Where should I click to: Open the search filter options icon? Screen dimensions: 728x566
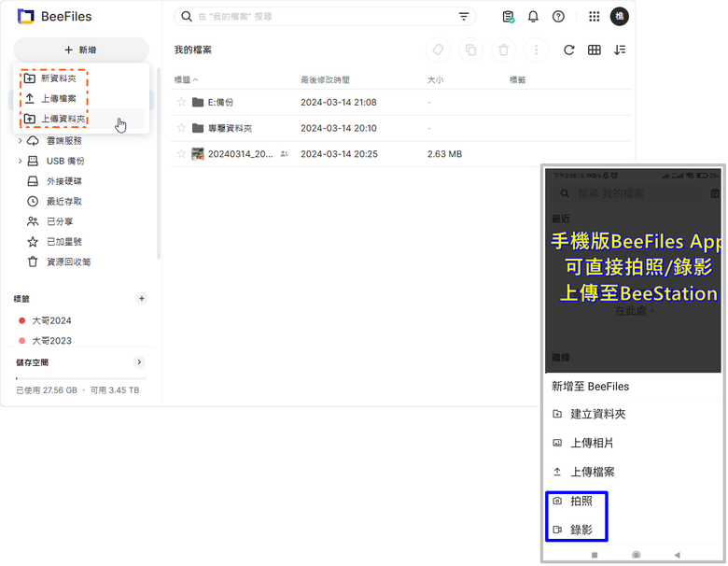click(x=463, y=17)
